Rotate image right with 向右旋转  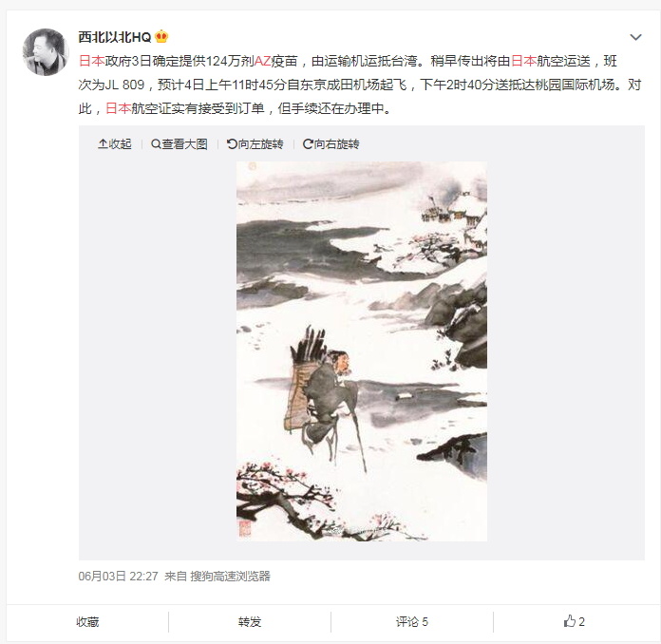tap(330, 144)
